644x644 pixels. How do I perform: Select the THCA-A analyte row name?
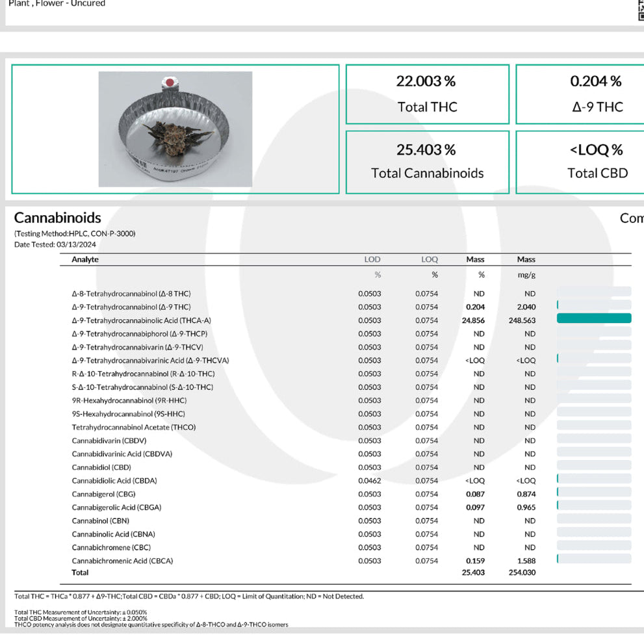pos(141,320)
